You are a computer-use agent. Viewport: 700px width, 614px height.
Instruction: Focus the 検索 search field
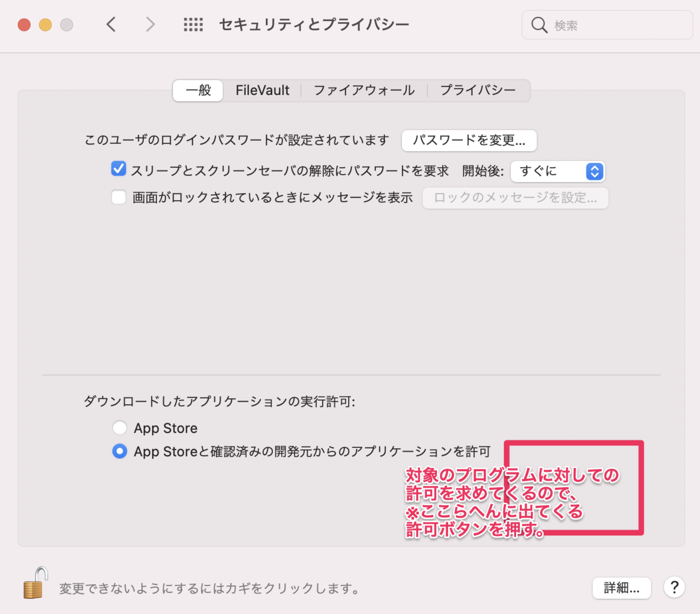point(607,25)
